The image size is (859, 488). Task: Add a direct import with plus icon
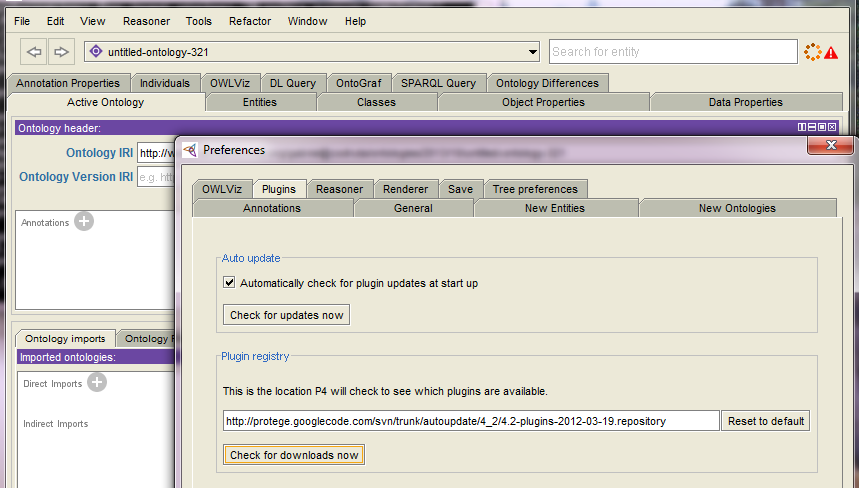point(97,383)
